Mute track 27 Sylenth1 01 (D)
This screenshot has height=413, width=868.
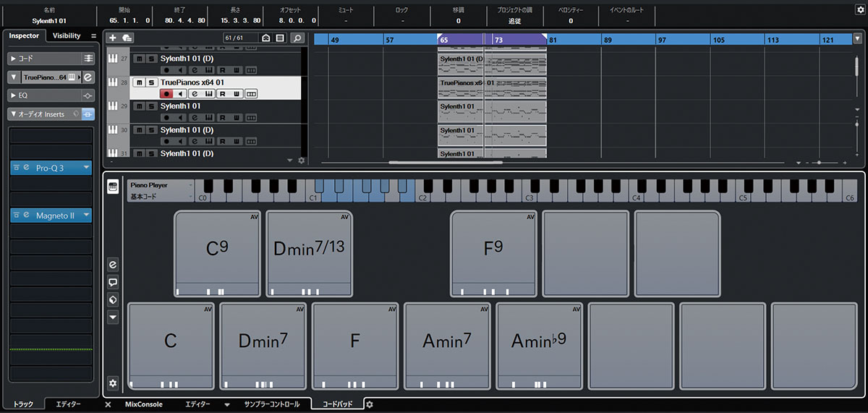click(x=140, y=59)
